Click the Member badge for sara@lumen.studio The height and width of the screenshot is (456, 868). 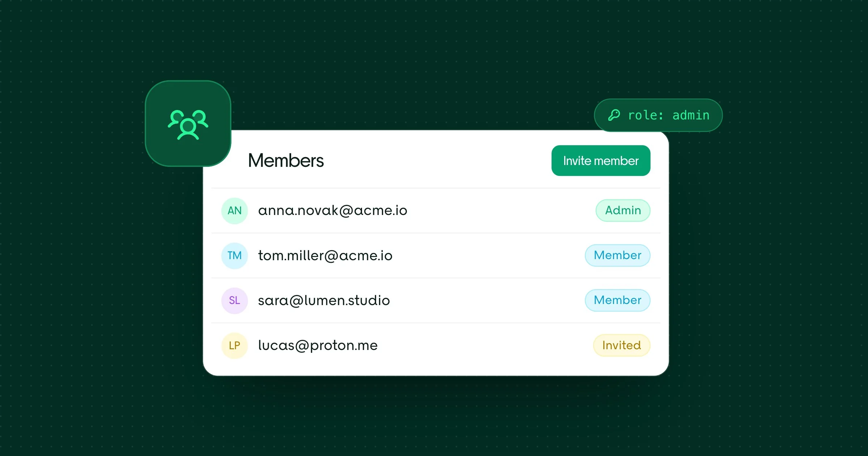(617, 300)
